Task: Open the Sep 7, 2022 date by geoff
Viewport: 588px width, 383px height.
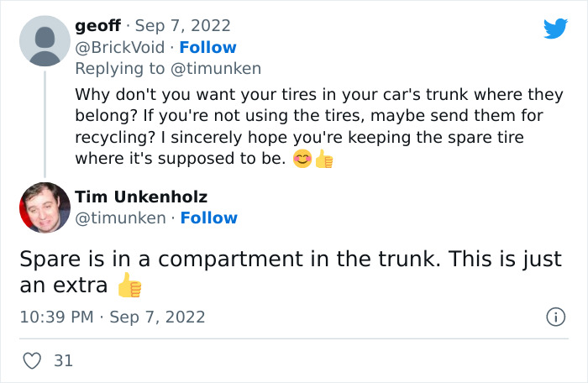Action: pyautogui.click(x=190, y=26)
